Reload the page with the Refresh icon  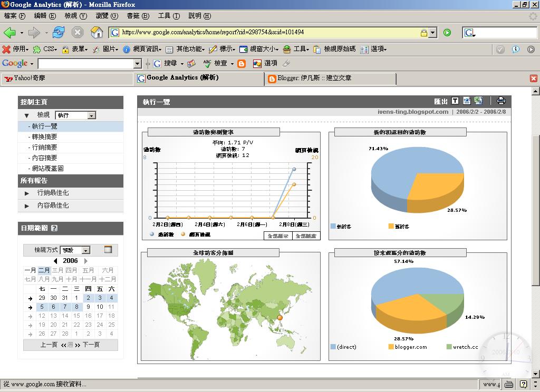[x=59, y=32]
